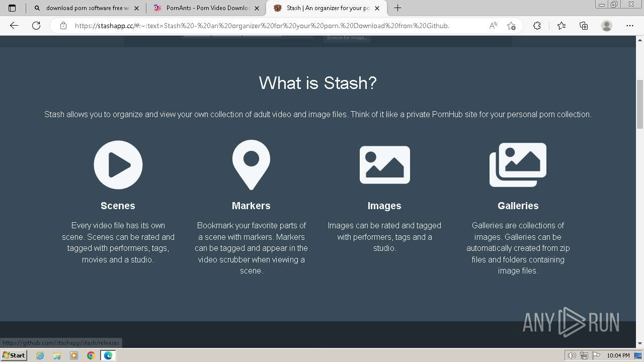This screenshot has height=362, width=644.
Task: Open File Explorer from the taskbar
Action: tap(57, 355)
